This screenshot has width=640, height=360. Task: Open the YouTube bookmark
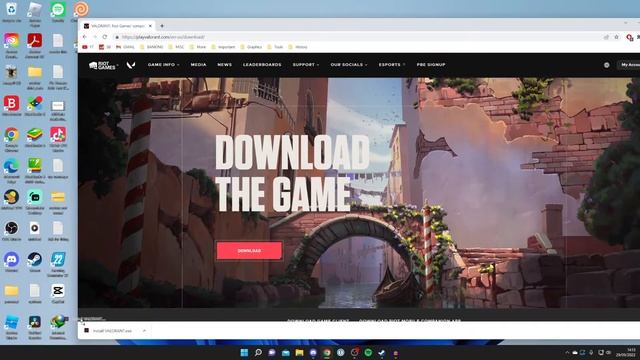[x=88, y=47]
